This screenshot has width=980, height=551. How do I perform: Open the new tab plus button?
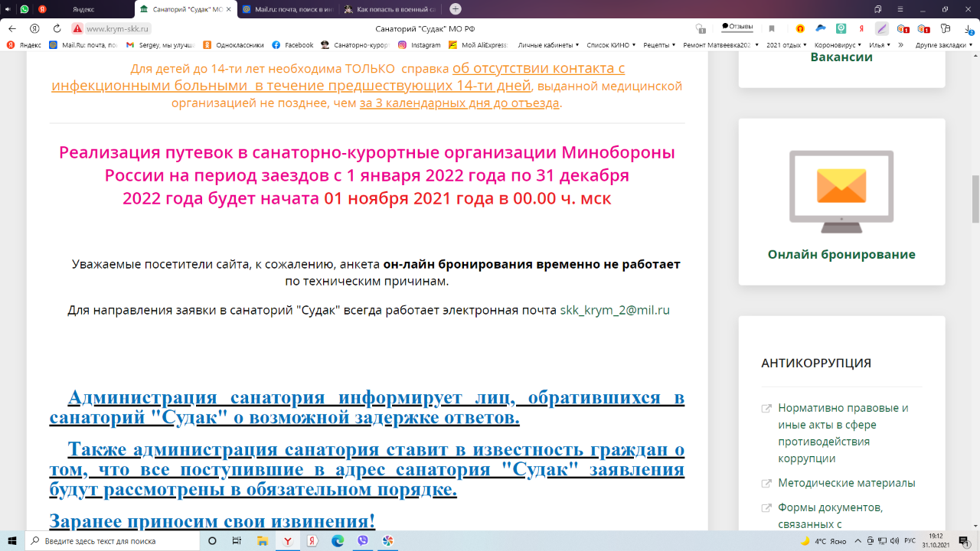pyautogui.click(x=456, y=9)
